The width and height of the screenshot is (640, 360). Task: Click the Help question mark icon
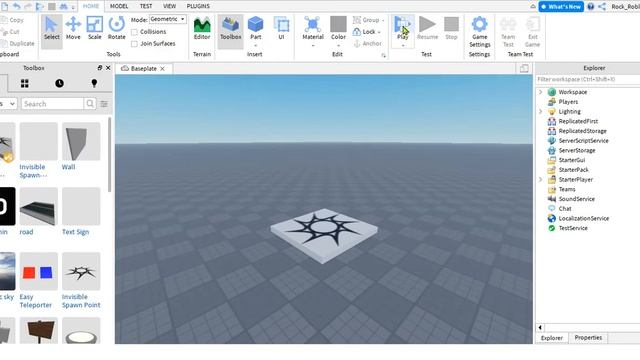[x=590, y=7]
